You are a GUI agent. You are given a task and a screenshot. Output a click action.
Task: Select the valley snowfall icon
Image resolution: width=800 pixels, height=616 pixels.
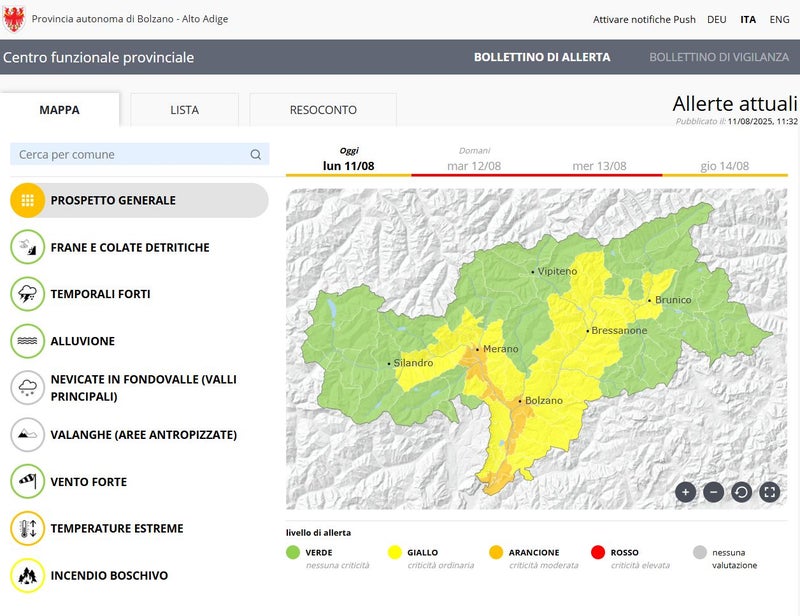28,388
